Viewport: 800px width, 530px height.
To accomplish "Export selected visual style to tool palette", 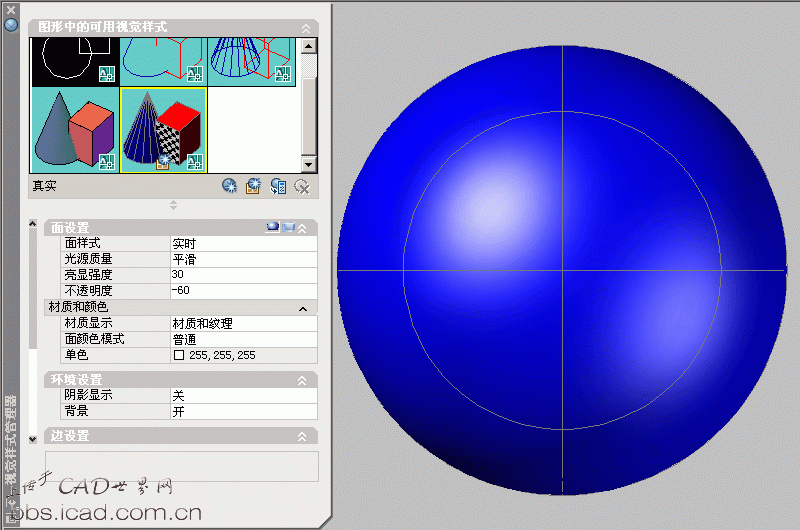I will click(279, 185).
